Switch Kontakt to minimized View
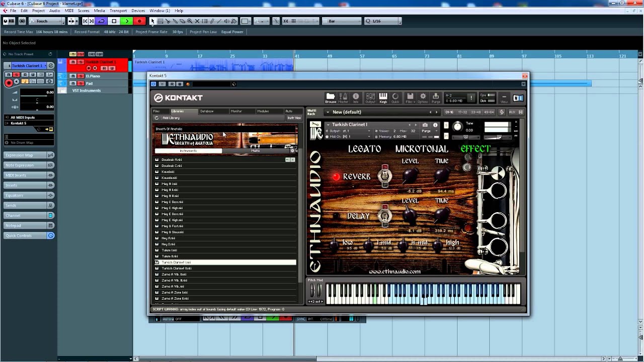This screenshot has height=362, width=644. pyautogui.click(x=504, y=98)
